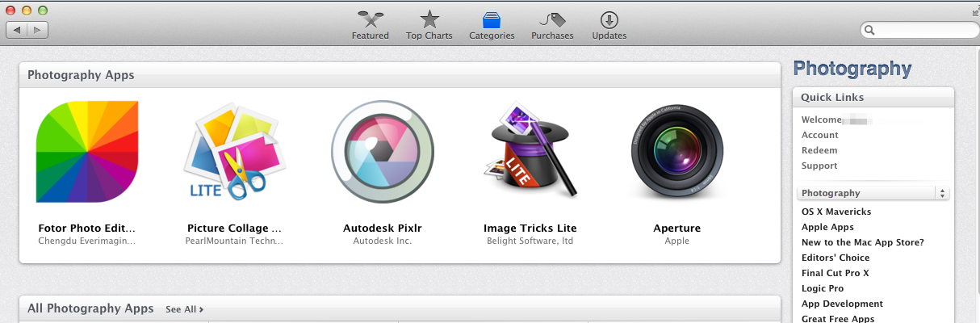Switch to the Updates tab label
This screenshot has height=323, width=980.
tap(609, 36)
